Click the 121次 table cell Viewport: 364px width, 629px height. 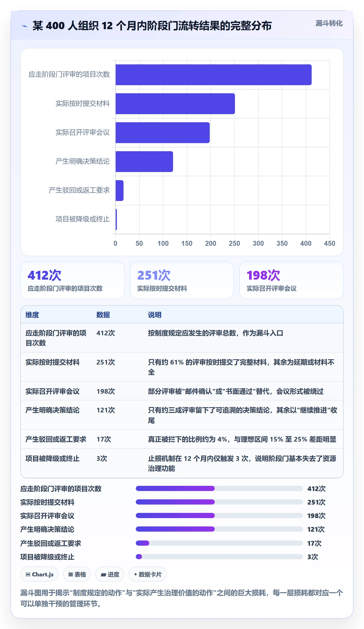(106, 410)
